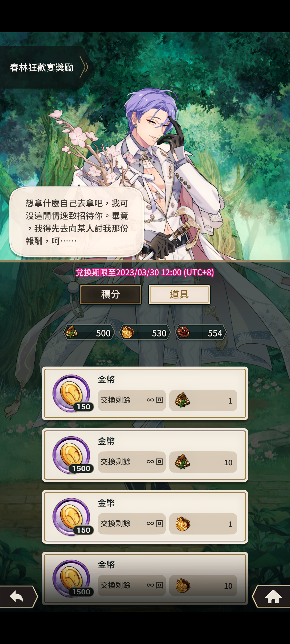Viewport: 290px width, 644px height.
Task: Exchange 10 bunny chocolates for 1500 gold
Action: click(x=203, y=586)
